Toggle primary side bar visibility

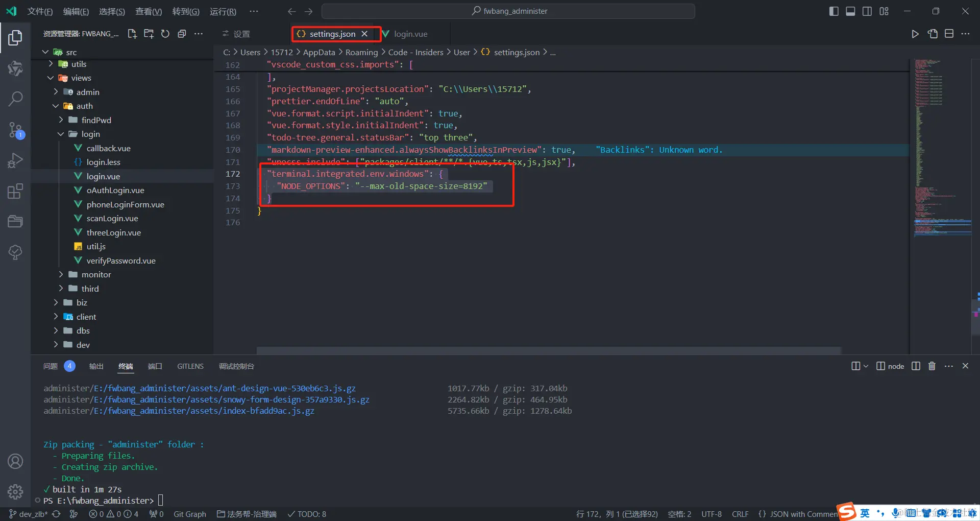(834, 11)
